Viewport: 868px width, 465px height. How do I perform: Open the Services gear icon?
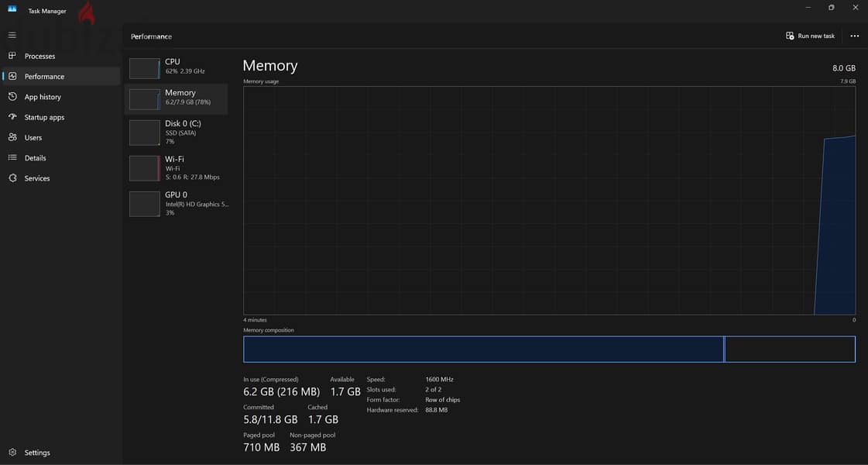click(x=12, y=178)
